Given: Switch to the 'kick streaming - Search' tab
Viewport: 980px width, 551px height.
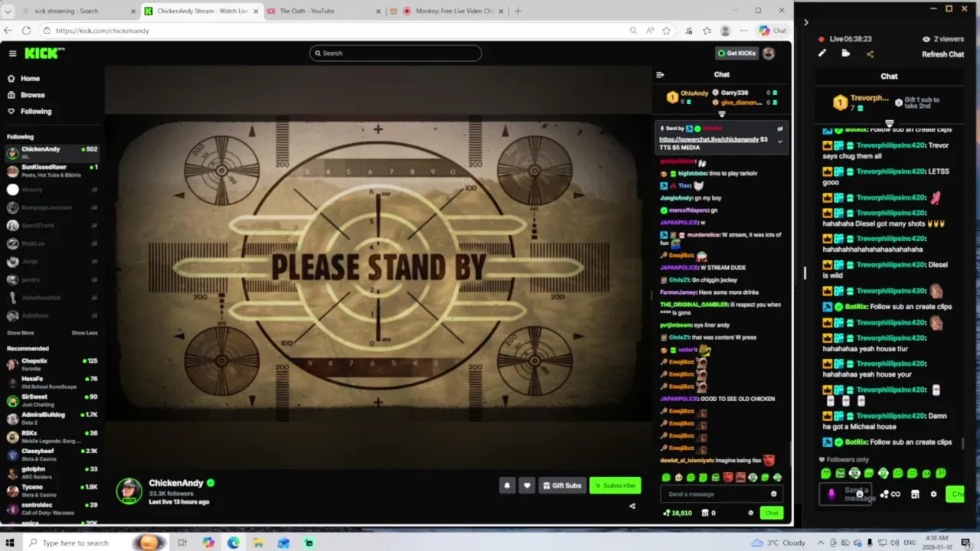Looking at the screenshot, I should pyautogui.click(x=79, y=11).
